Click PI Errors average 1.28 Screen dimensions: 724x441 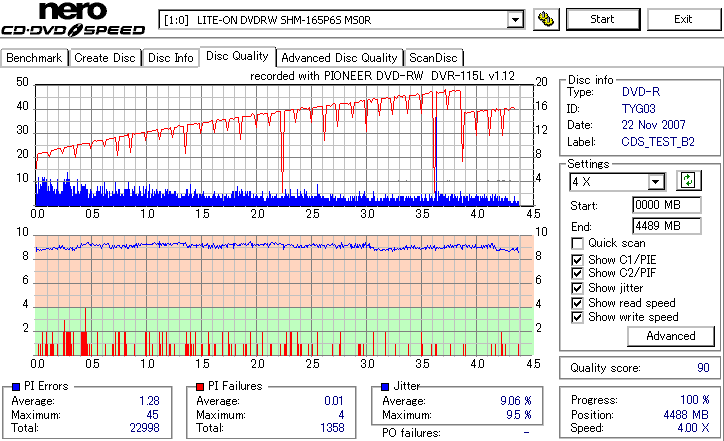(x=149, y=401)
